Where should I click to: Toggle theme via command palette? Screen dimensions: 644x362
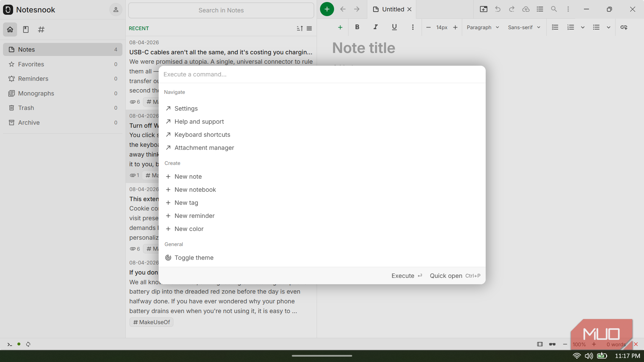(322, 258)
